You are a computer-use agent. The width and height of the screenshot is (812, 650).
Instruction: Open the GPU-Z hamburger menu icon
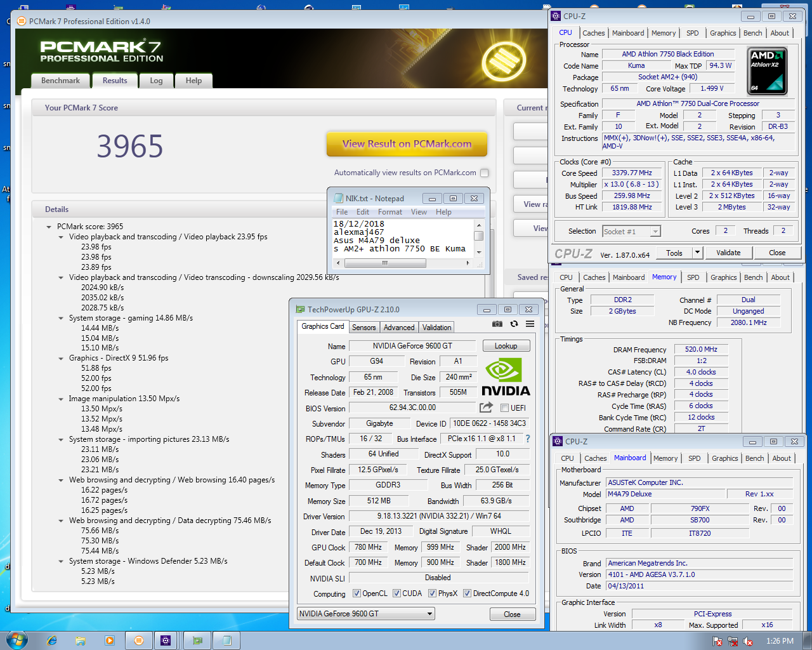coord(530,324)
